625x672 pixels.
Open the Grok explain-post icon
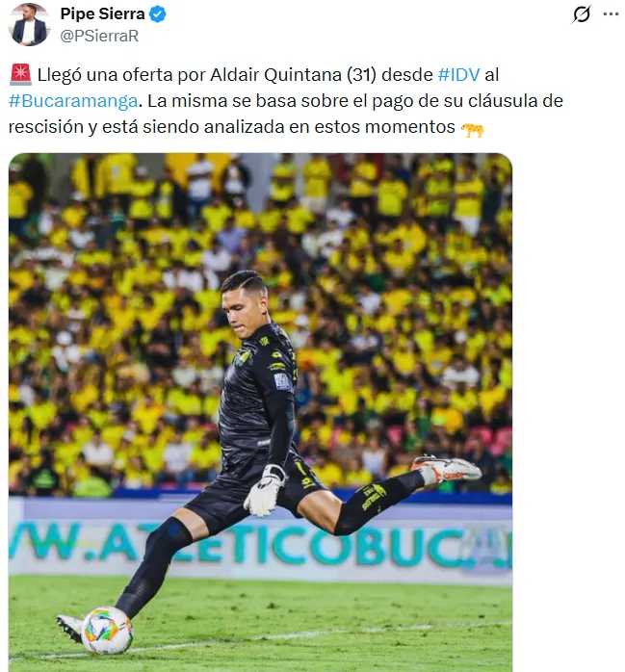click(582, 14)
